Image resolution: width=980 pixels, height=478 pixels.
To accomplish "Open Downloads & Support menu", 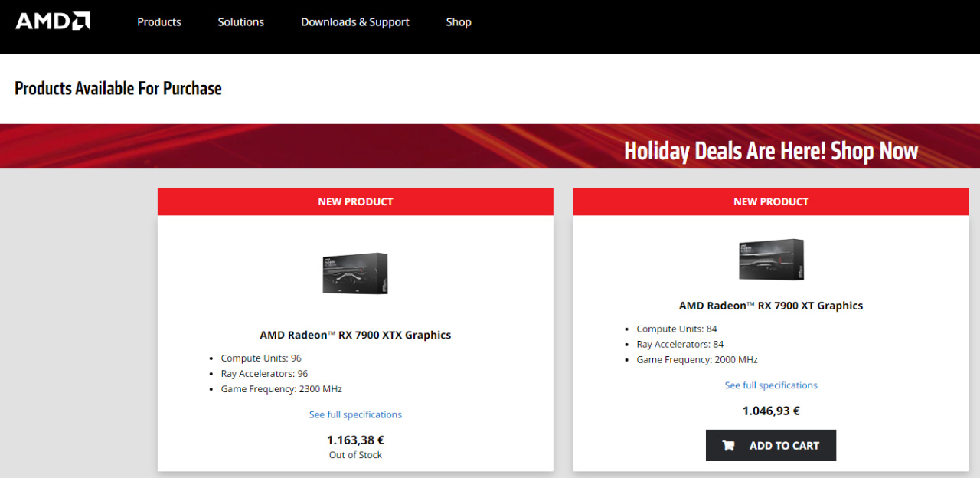I will 355,22.
